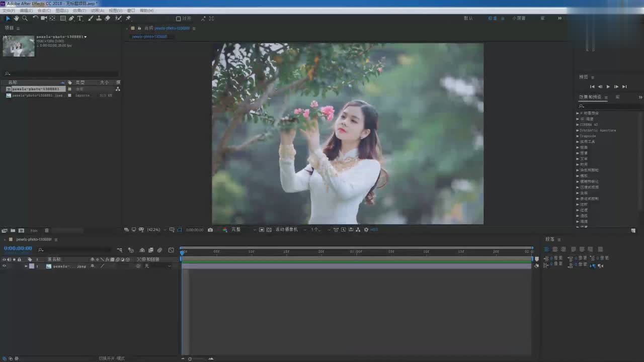This screenshot has width=644, height=362.
Task: Select the pexels-photo-1308881 composition item
Action: (36, 89)
